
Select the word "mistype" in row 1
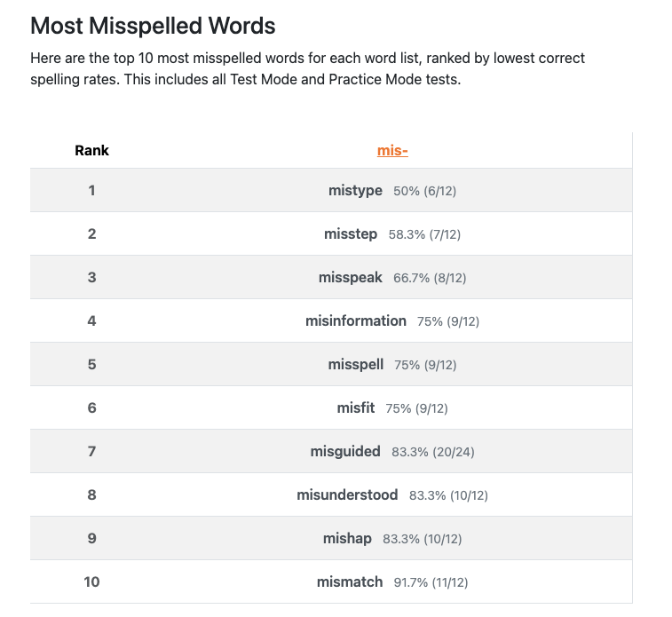(x=355, y=190)
